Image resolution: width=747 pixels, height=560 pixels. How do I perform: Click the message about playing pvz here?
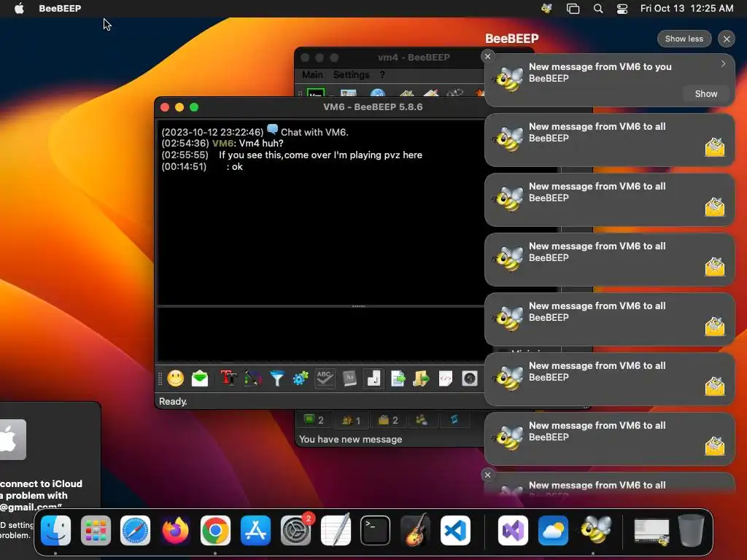[321, 155]
